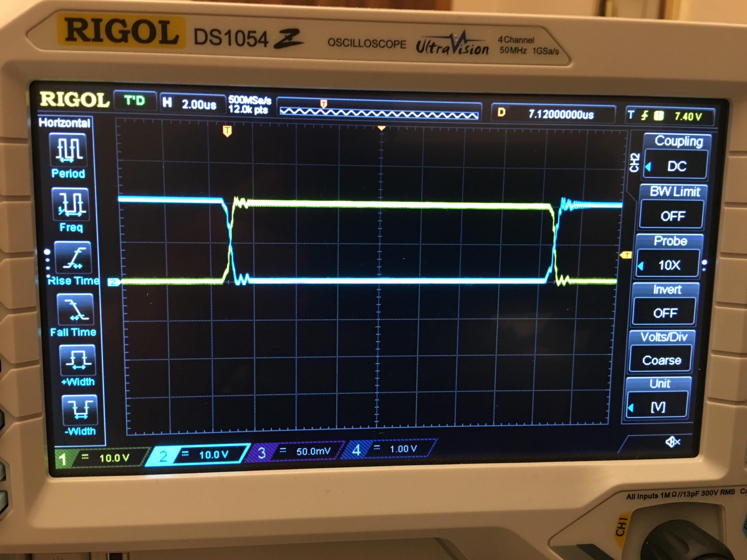Click the sound muted speaker icon
The height and width of the screenshot is (560, 747).
click(x=672, y=442)
